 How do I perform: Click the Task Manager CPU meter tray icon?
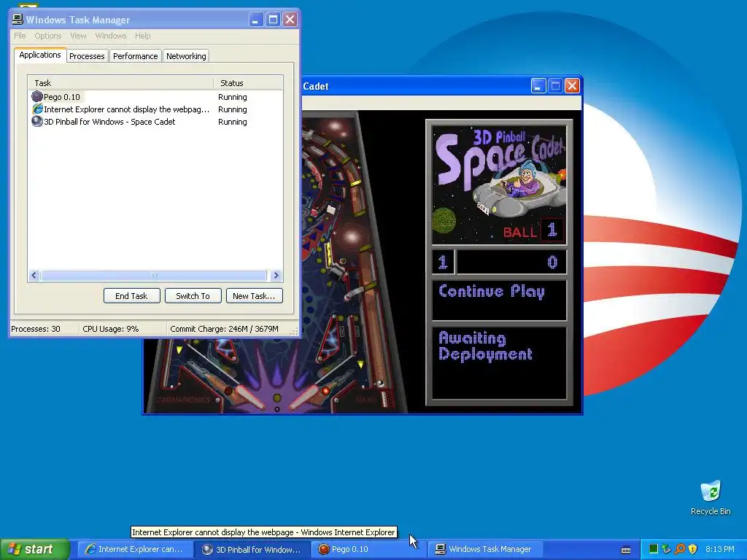point(654,549)
